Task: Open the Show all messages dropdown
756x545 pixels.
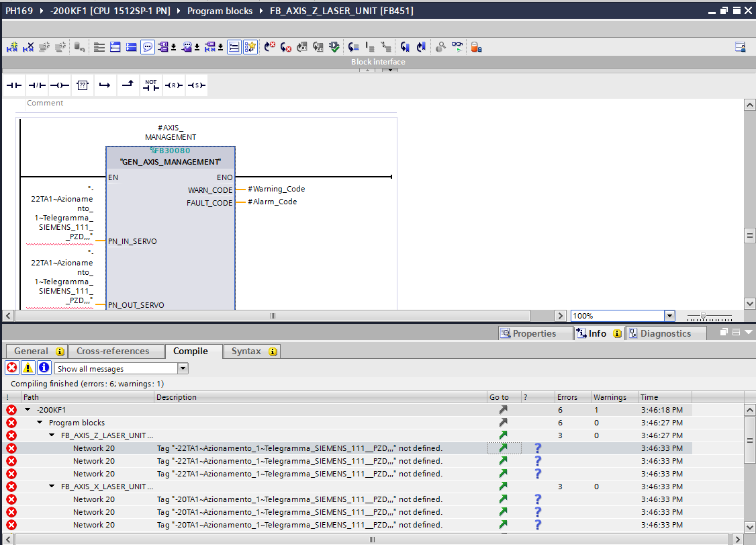Action: [183, 368]
